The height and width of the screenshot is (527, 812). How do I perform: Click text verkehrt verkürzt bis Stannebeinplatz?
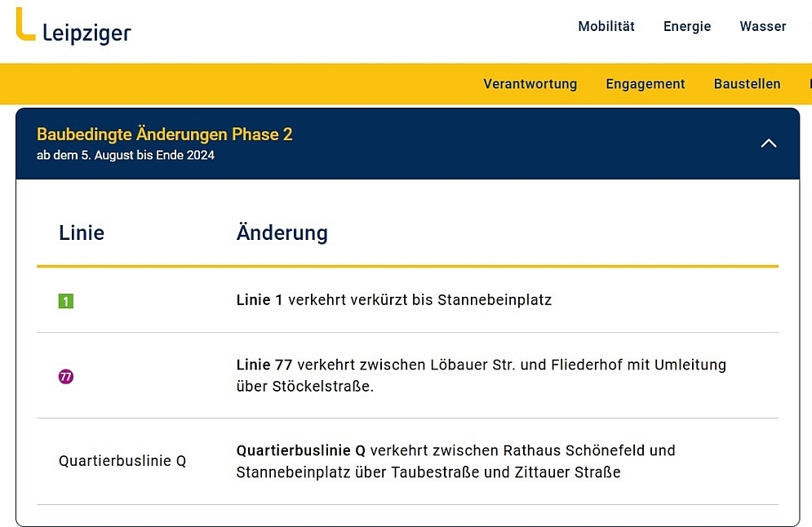[x=419, y=300]
